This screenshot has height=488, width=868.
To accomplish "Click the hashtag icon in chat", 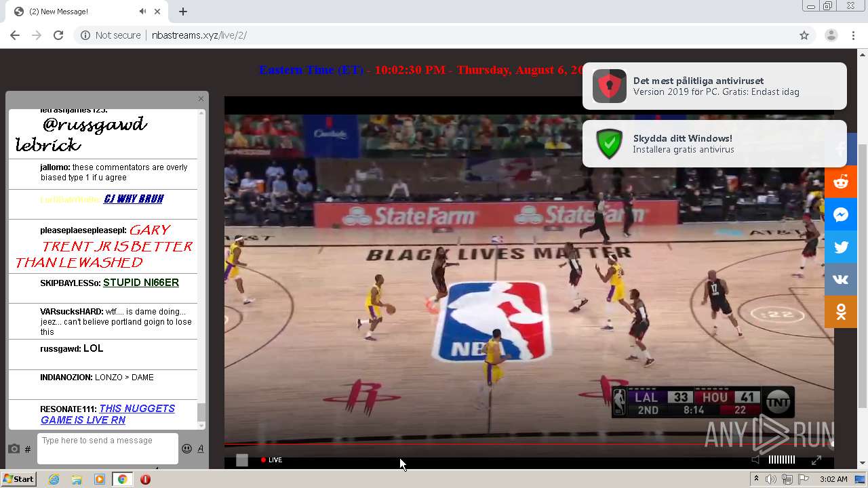I will coord(28,449).
